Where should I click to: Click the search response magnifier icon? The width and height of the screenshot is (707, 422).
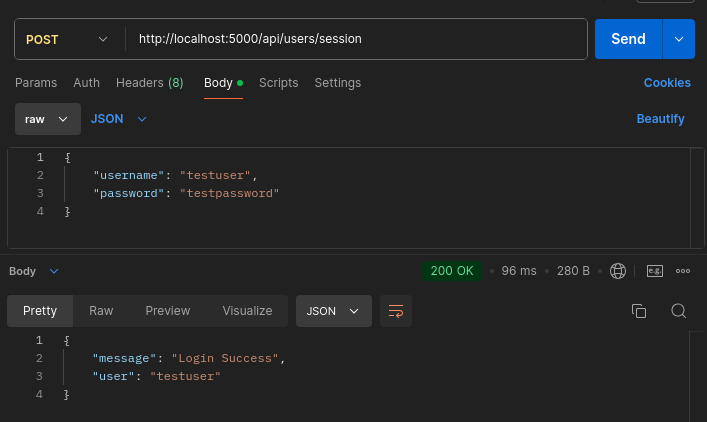tap(679, 311)
